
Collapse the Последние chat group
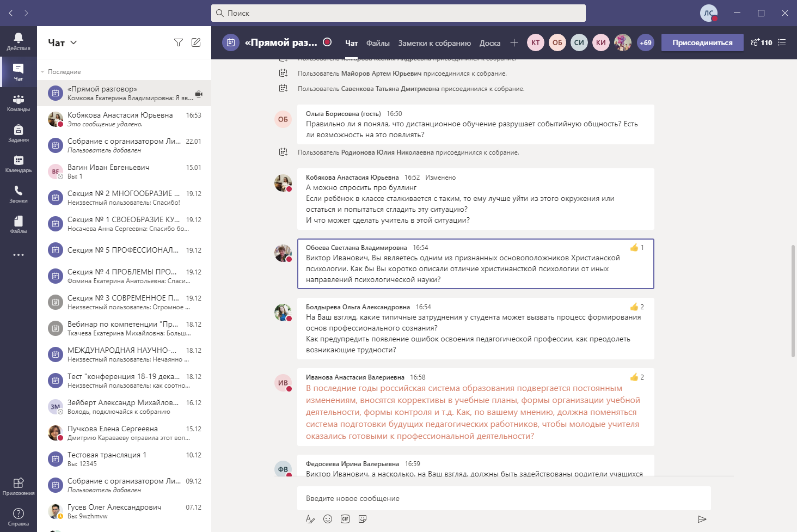coord(42,72)
